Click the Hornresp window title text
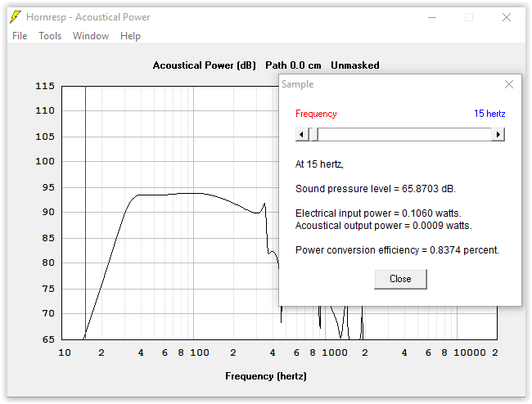Image resolution: width=532 pixels, height=404 pixels. [88, 17]
